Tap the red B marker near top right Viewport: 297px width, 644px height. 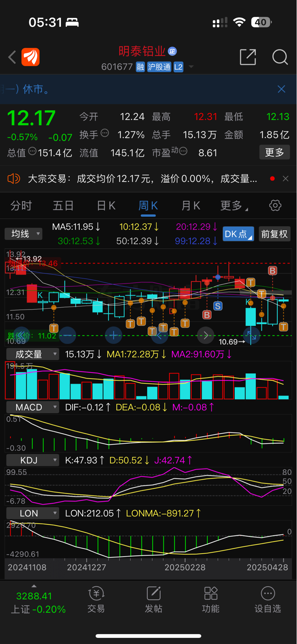(273, 271)
